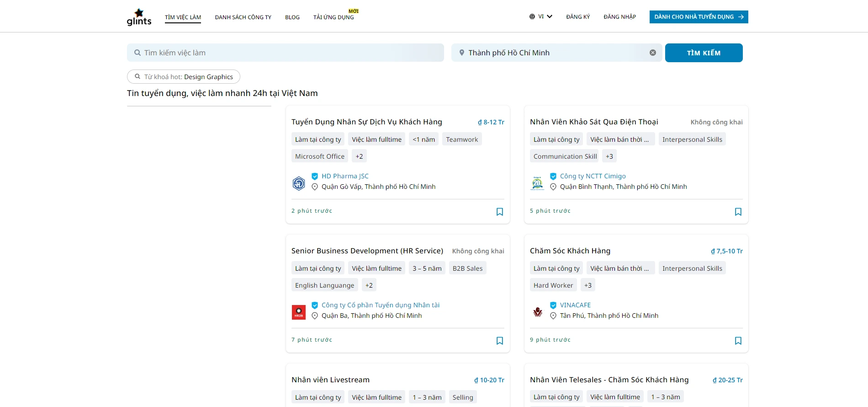Viewport: 868px width, 407px height.
Task: Click verified badge next to Công ty Cổ phần Tuyển dụng Nhân tài
Action: pyautogui.click(x=315, y=305)
